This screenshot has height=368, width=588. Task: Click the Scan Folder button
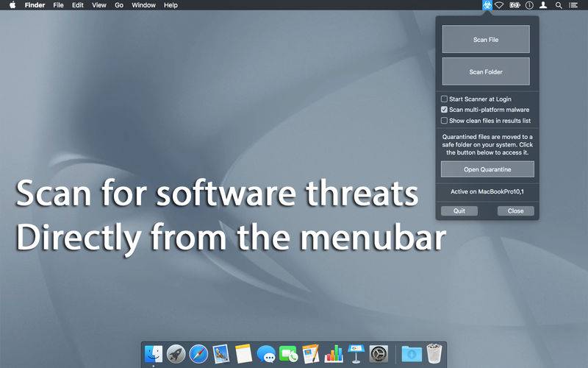[486, 71]
